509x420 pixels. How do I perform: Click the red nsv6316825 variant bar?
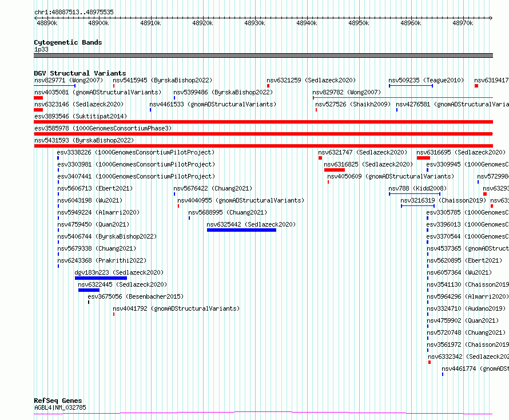coord(335,170)
